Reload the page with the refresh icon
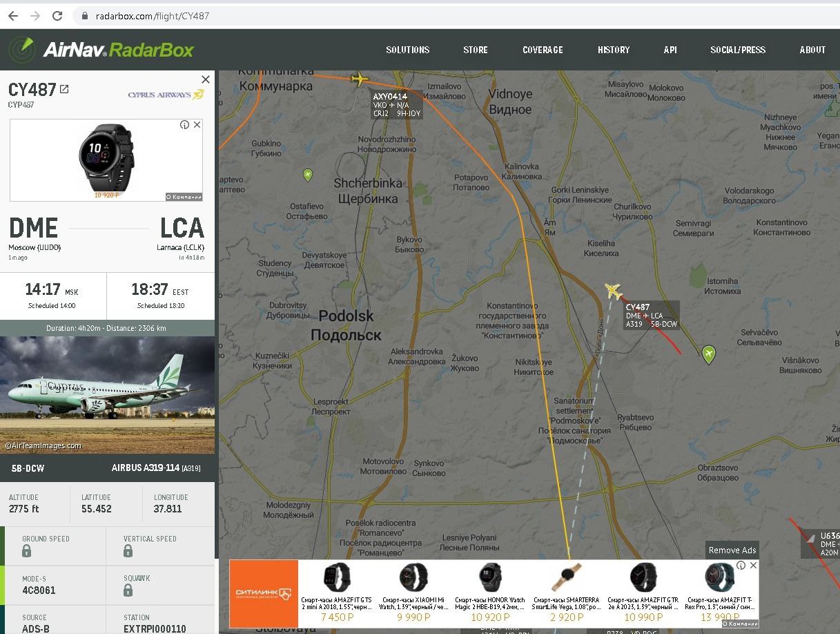The image size is (840, 634). tap(57, 15)
